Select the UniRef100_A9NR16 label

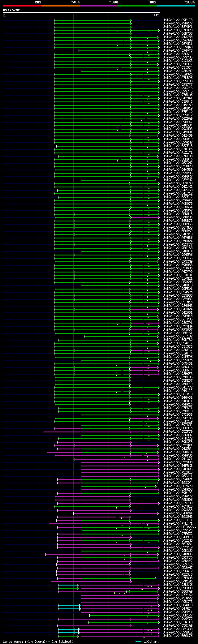178,404
